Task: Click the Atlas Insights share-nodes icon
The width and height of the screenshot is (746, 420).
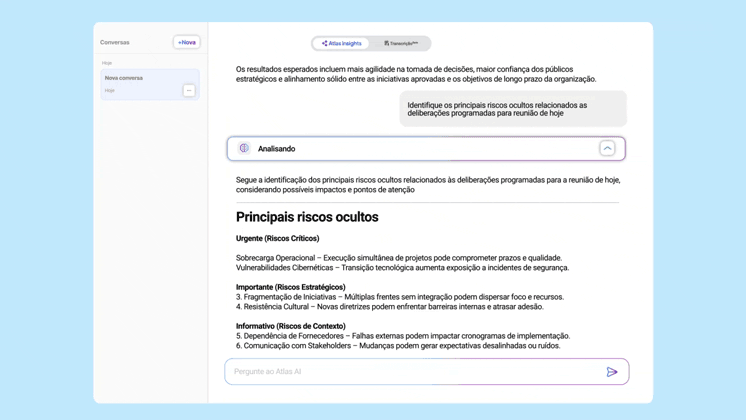Action: coord(324,44)
